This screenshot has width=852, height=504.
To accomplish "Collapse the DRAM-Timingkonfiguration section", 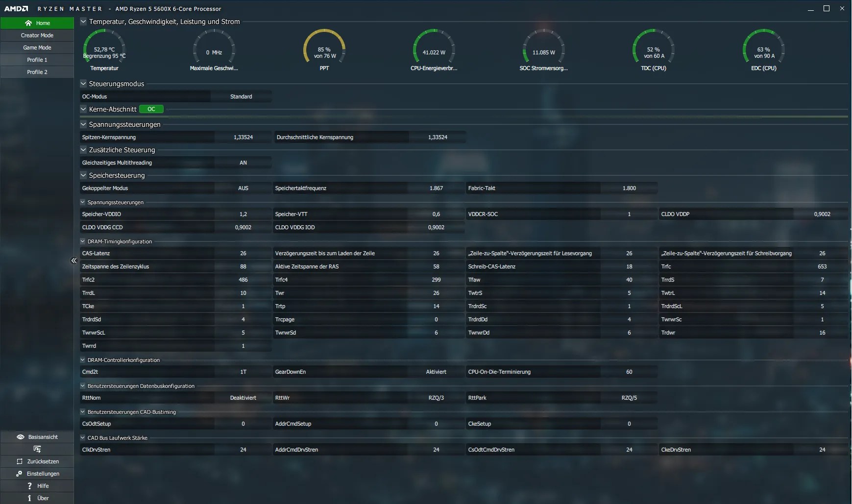I will point(82,241).
